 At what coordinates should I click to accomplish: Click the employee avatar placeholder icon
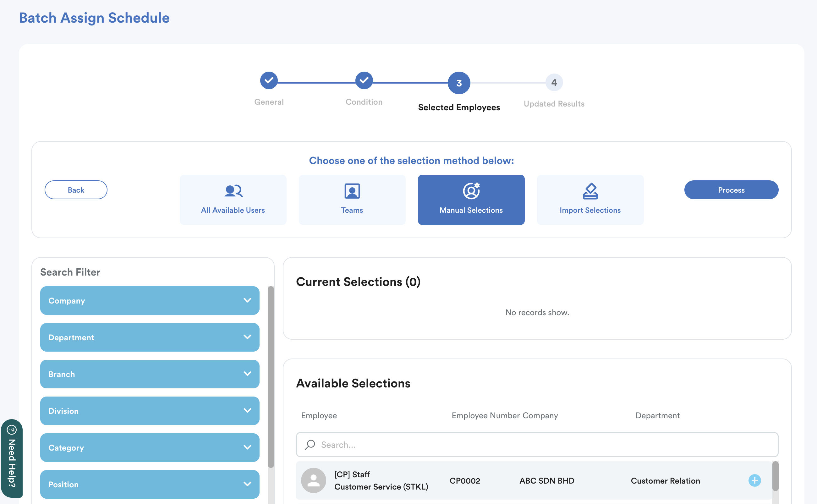coord(313,480)
